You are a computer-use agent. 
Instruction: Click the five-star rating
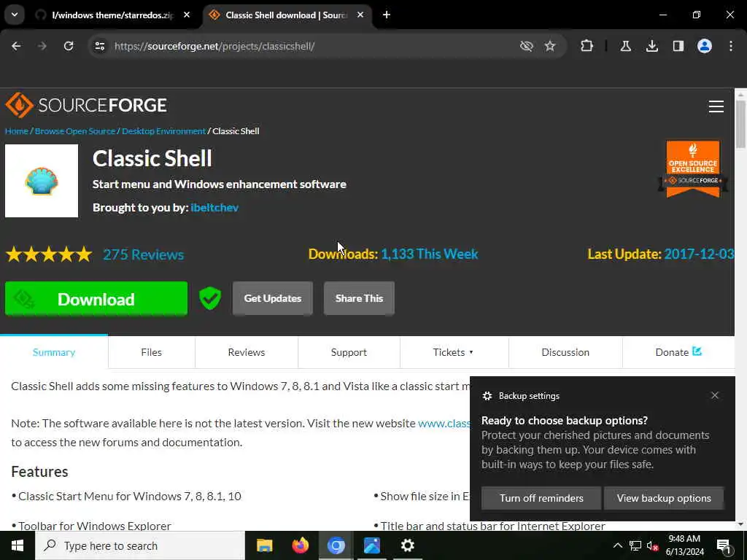pyautogui.click(x=49, y=254)
